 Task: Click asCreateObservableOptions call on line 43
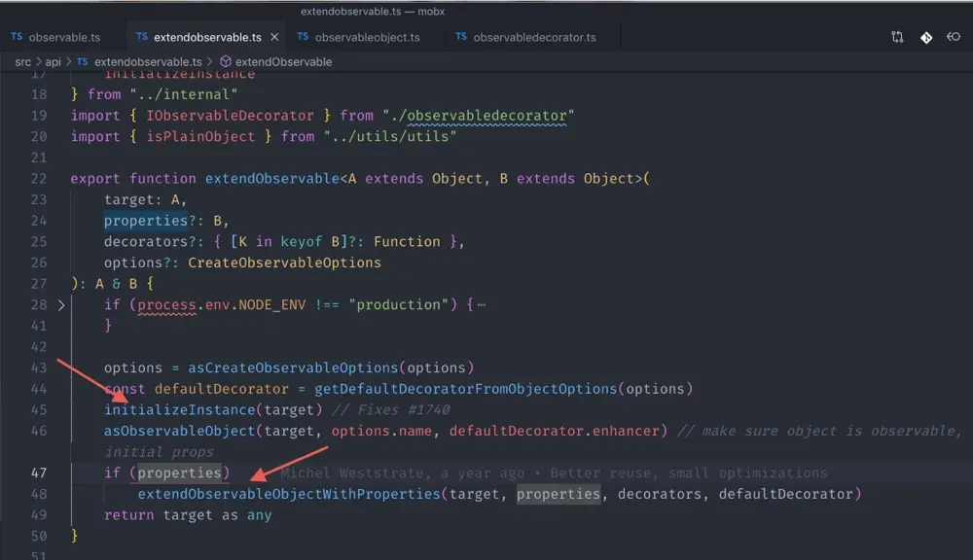[293, 367]
